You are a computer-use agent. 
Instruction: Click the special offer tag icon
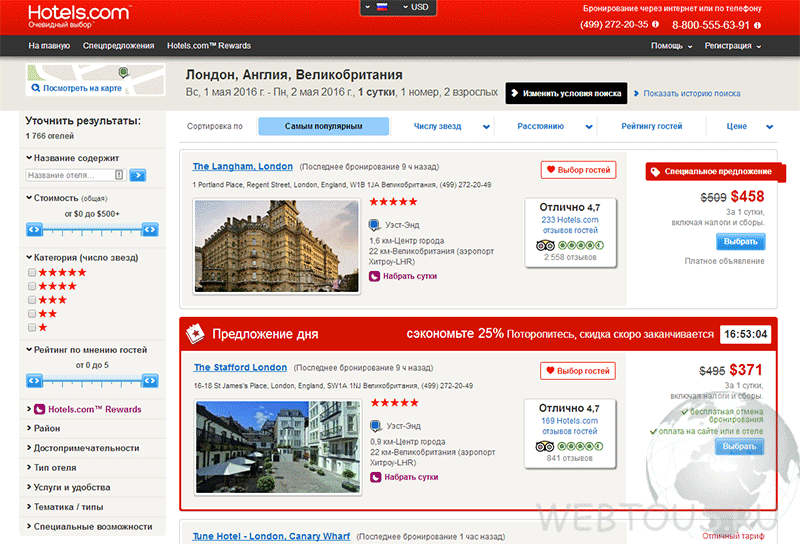656,172
